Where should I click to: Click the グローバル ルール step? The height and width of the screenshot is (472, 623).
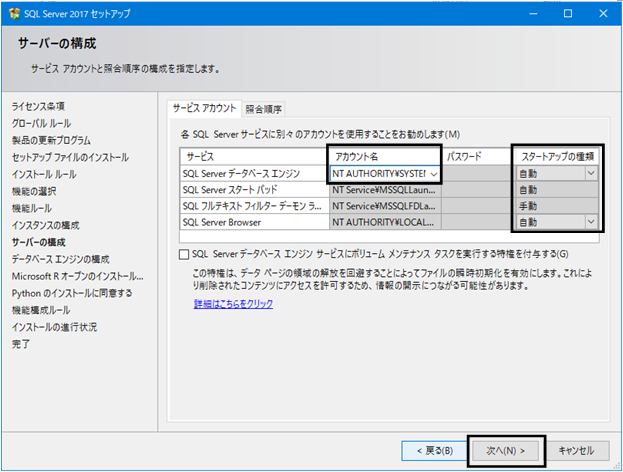pyautogui.click(x=41, y=124)
